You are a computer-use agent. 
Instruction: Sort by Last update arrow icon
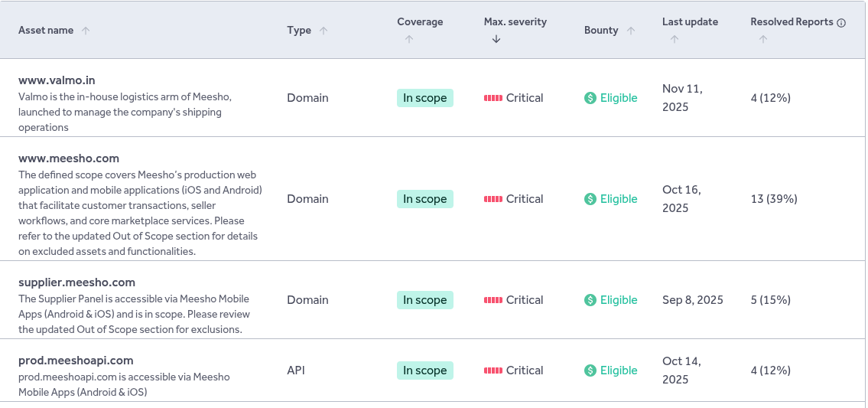[674, 39]
